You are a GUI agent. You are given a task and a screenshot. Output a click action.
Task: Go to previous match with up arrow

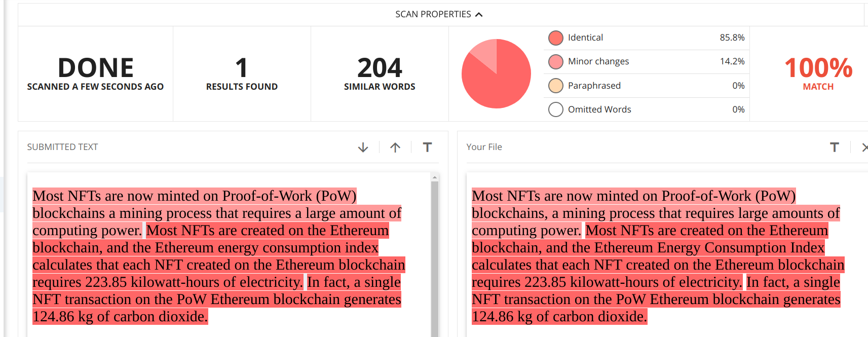click(395, 147)
